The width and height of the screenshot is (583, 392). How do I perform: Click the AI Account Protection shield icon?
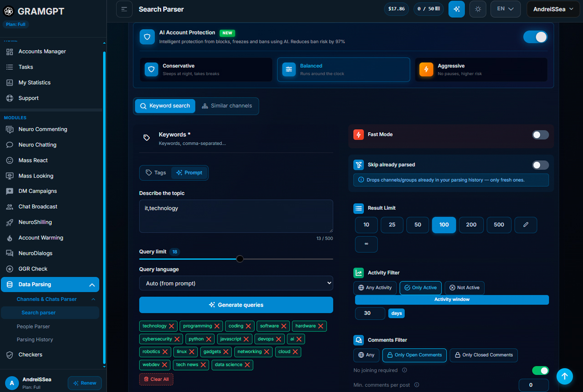click(x=147, y=37)
